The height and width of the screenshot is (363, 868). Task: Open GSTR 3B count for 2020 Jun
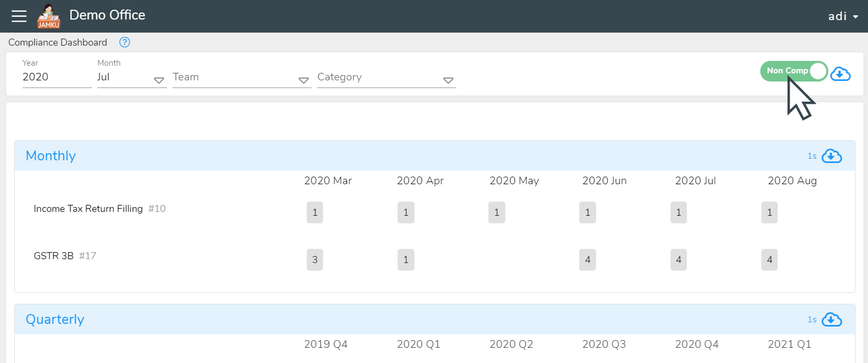[x=587, y=260]
